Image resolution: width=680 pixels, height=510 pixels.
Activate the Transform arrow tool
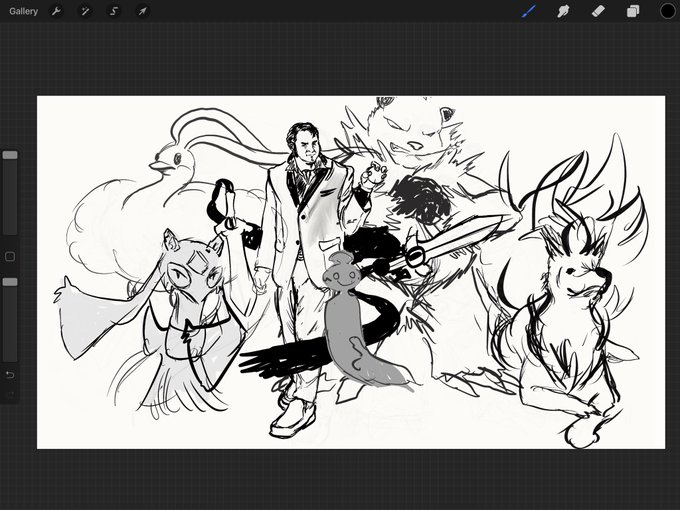tap(142, 11)
